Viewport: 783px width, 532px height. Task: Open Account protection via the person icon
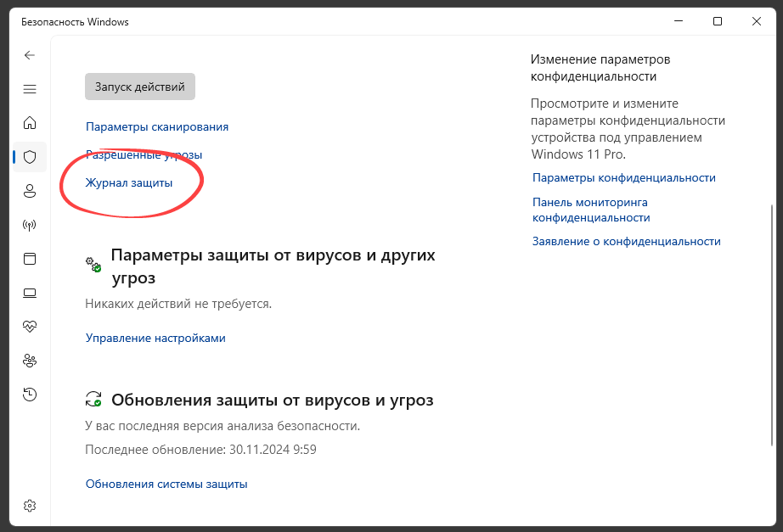[x=30, y=191]
